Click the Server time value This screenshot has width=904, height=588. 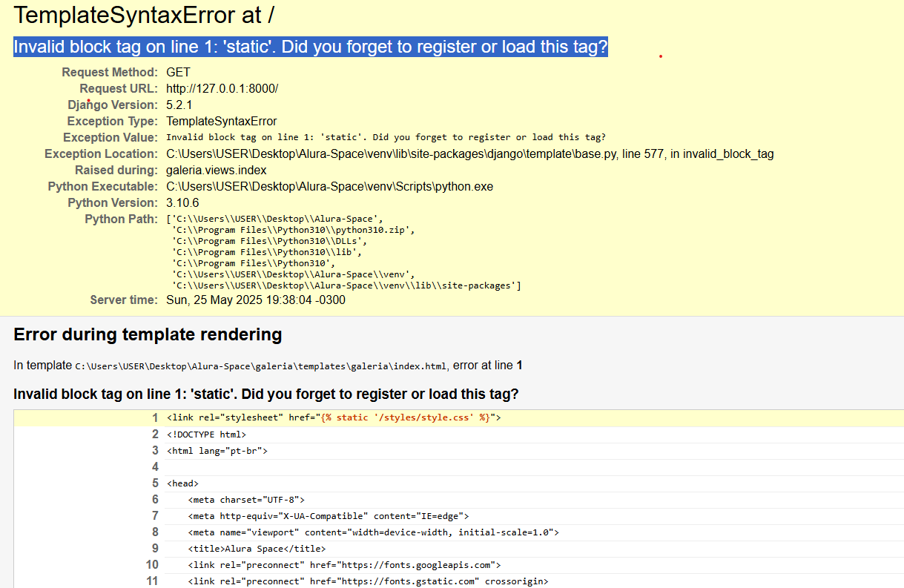point(255,300)
